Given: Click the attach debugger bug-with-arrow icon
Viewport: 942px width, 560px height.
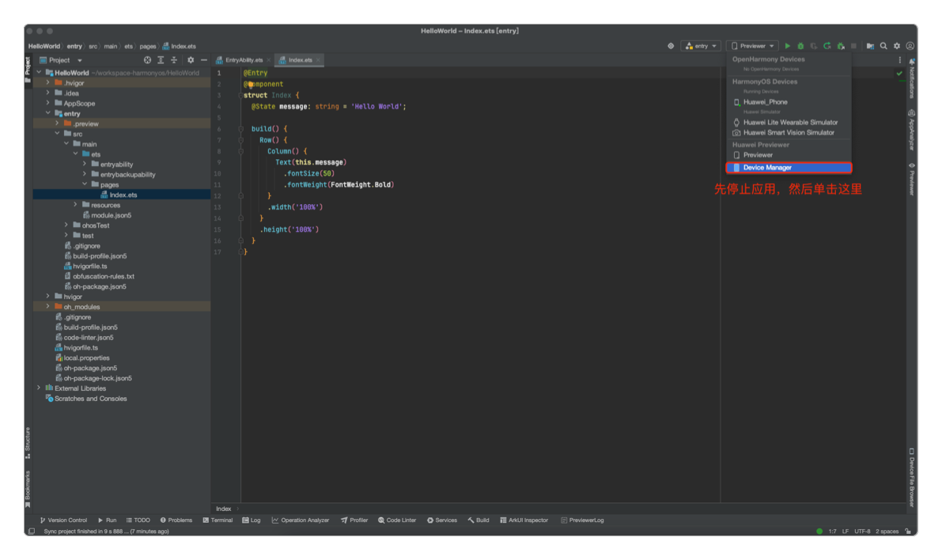Looking at the screenshot, I should 841,46.
